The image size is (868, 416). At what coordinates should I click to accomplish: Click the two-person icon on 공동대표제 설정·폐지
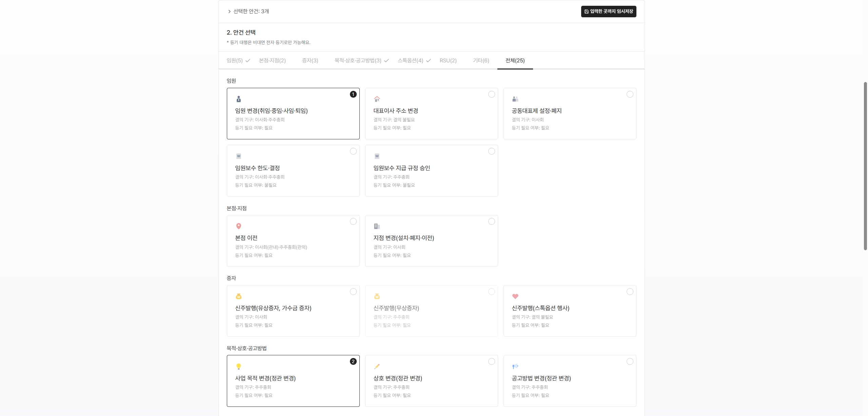516,99
